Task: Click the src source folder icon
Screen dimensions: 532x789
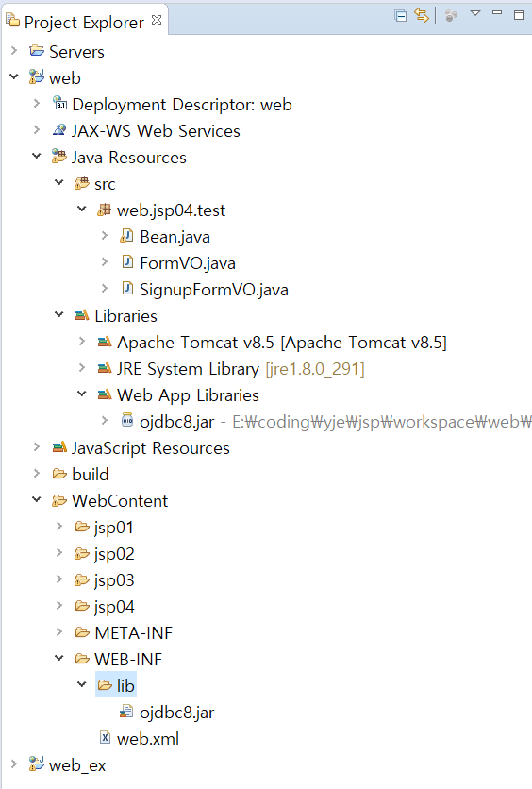Action: tap(82, 183)
